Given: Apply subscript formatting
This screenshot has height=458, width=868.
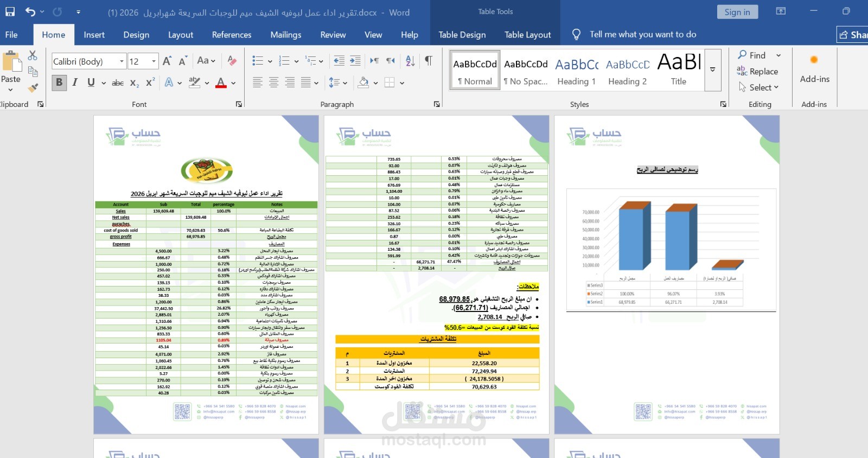Looking at the screenshot, I should pyautogui.click(x=135, y=82).
